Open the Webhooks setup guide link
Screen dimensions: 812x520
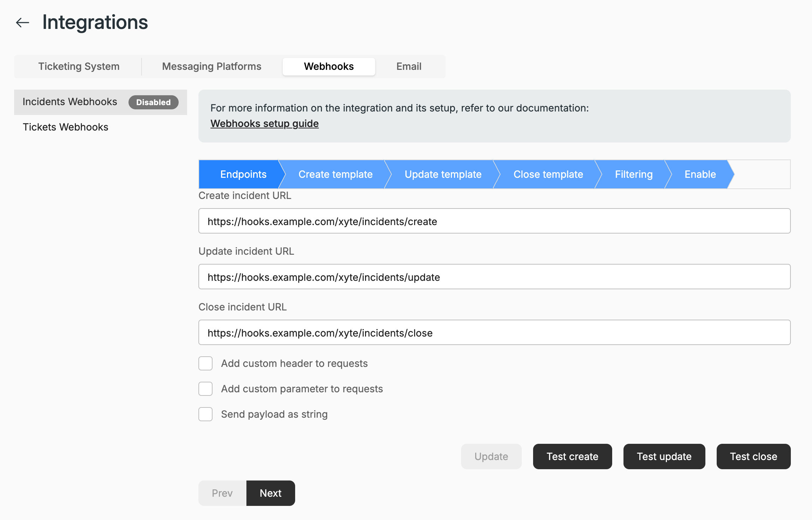tap(264, 123)
